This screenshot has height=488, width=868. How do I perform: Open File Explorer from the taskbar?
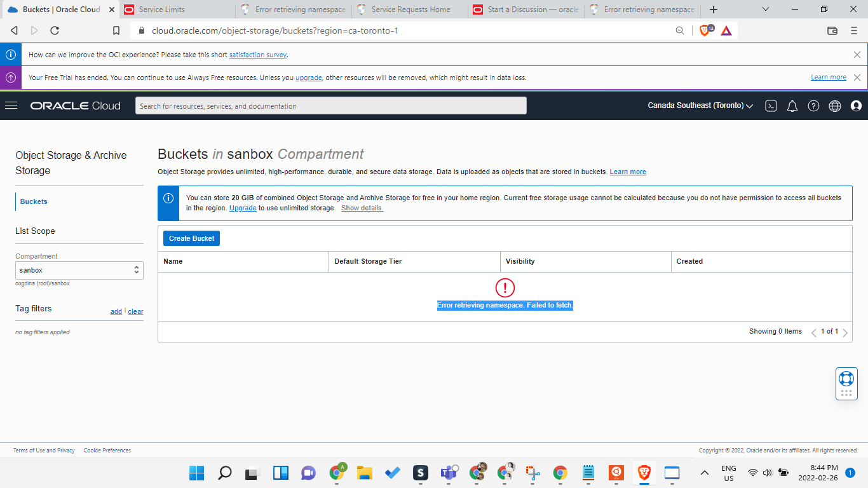[x=364, y=473]
